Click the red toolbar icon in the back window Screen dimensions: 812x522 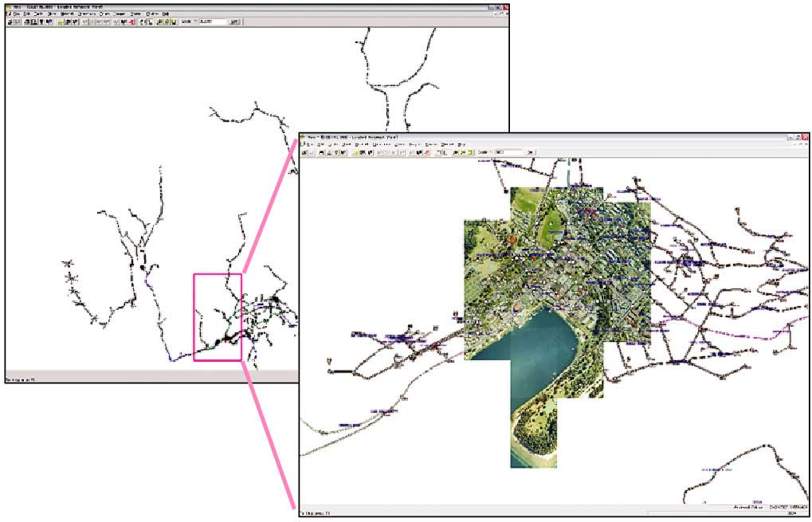coord(132,22)
